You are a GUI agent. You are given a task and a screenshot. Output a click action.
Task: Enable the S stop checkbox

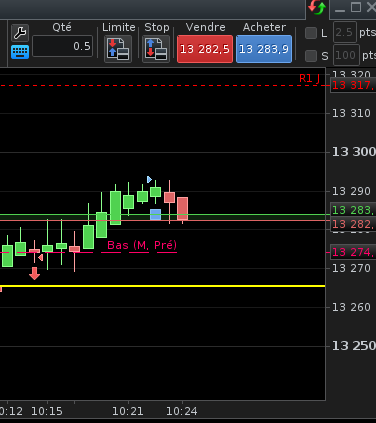pos(311,56)
